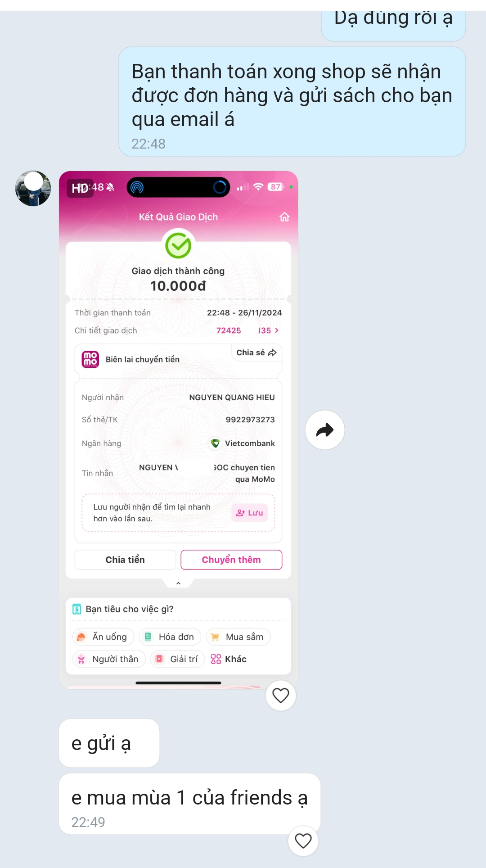Tap the green success checkmark icon
Image resolution: width=486 pixels, height=868 pixels.
178,246
